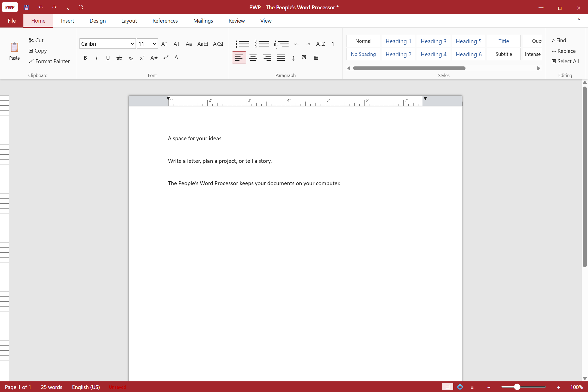The width and height of the screenshot is (588, 392).
Task: Click the Aa change case icon
Action: 189,44
